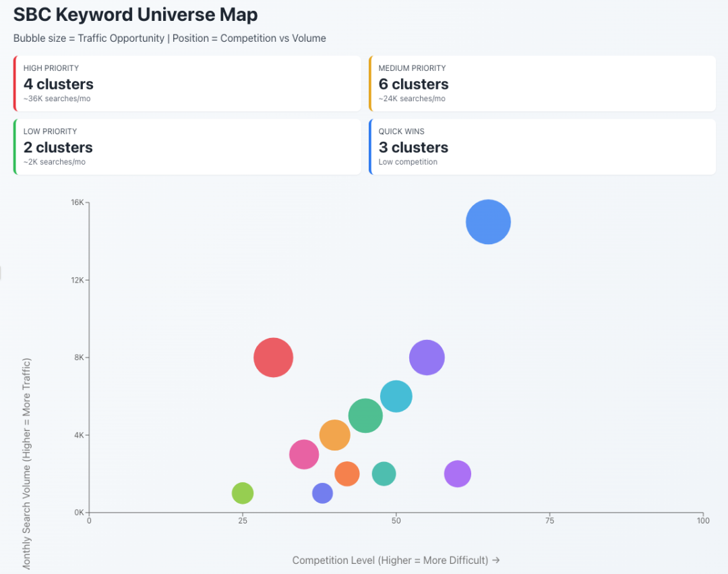Select the cyan bubble near 6K volume
Viewport: 728px width, 574px height.
(396, 397)
